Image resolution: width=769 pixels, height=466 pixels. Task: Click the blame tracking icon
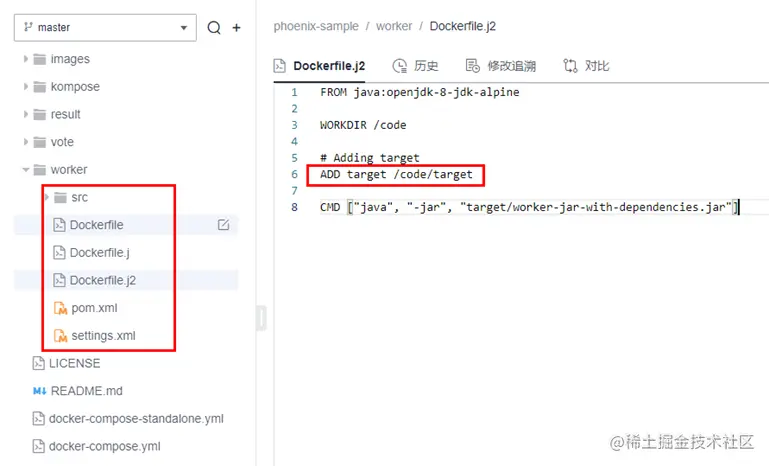pyautogui.click(x=472, y=66)
